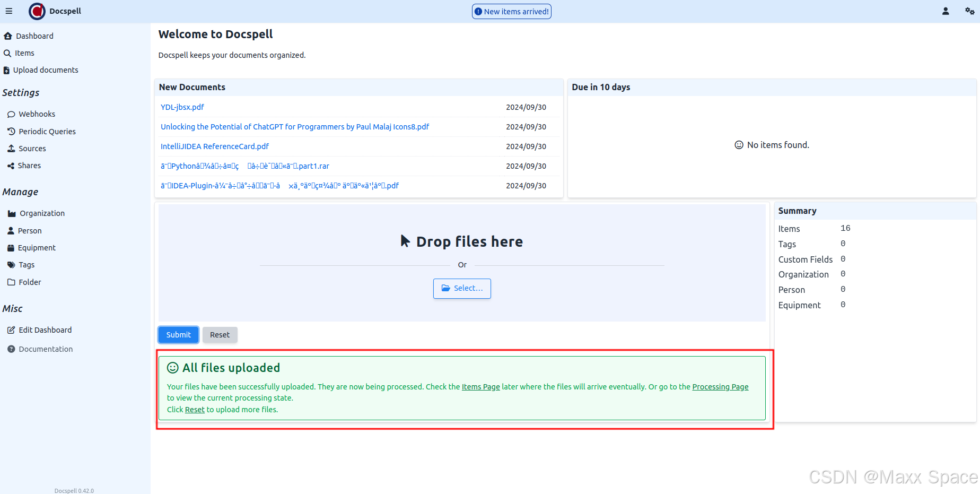Follow the Items Page link

click(x=481, y=387)
